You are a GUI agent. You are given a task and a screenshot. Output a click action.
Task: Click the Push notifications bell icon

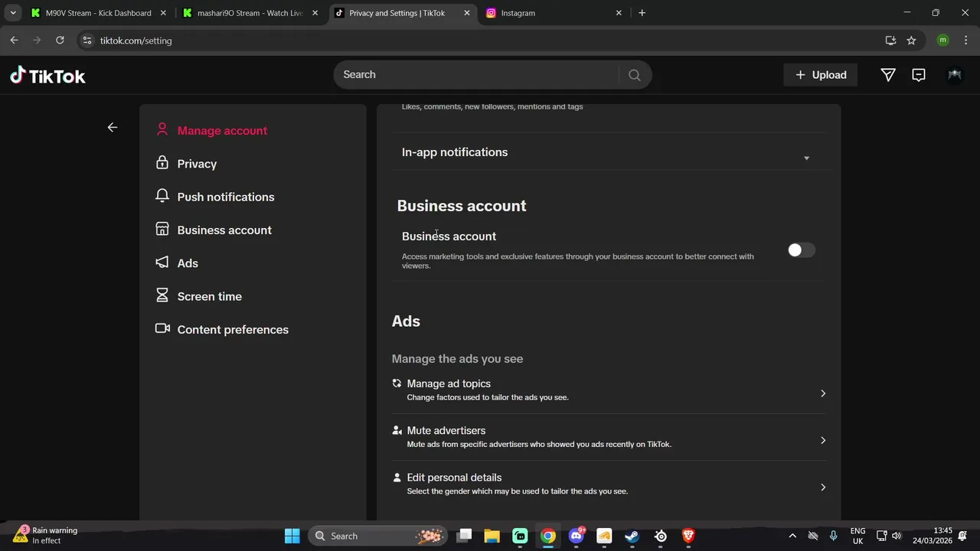162,196
